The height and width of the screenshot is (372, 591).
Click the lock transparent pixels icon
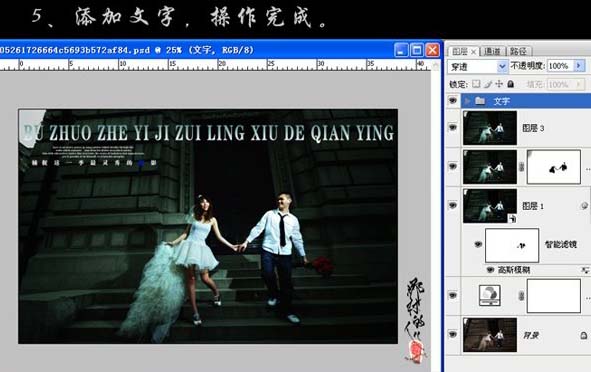(476, 84)
